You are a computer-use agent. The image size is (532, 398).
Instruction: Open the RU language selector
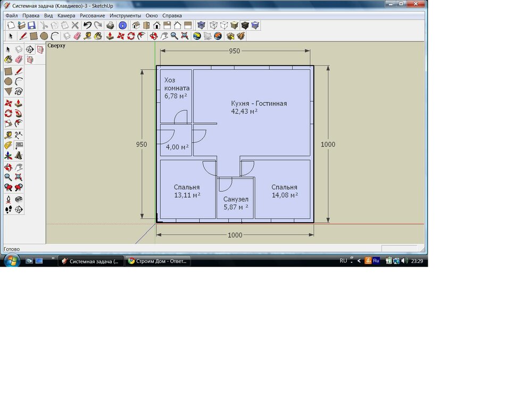tap(343, 261)
